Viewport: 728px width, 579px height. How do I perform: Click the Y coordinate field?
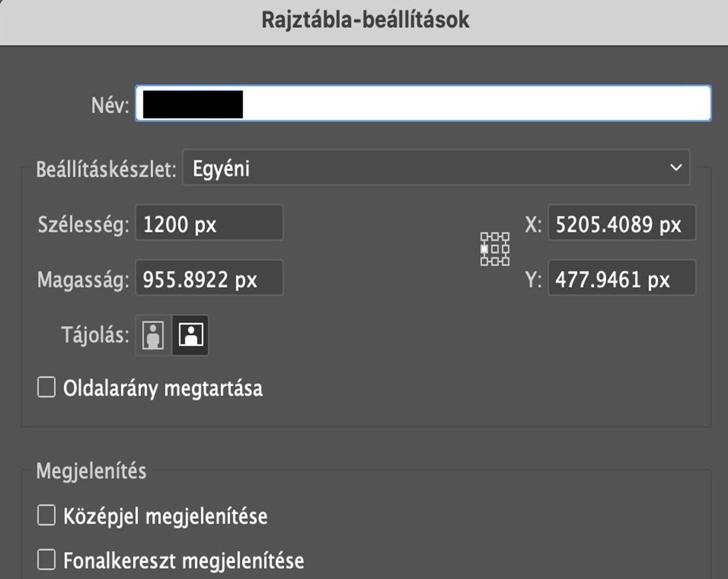coord(621,279)
